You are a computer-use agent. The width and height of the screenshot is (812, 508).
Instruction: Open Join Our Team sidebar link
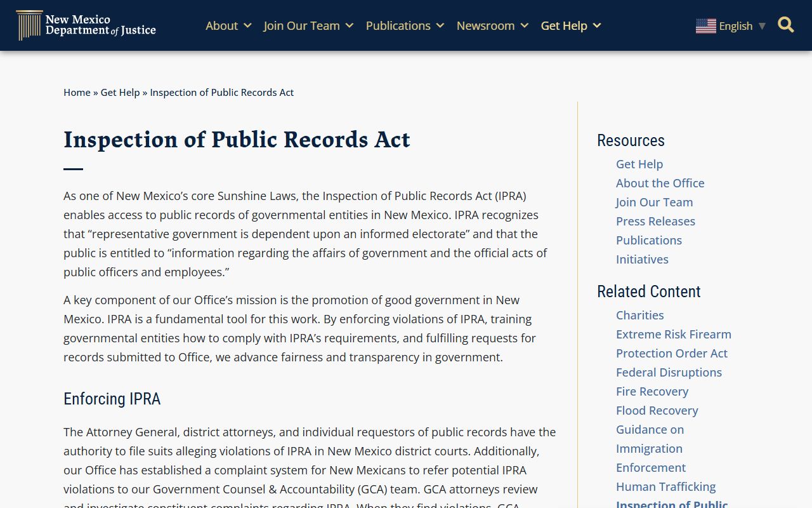click(654, 202)
